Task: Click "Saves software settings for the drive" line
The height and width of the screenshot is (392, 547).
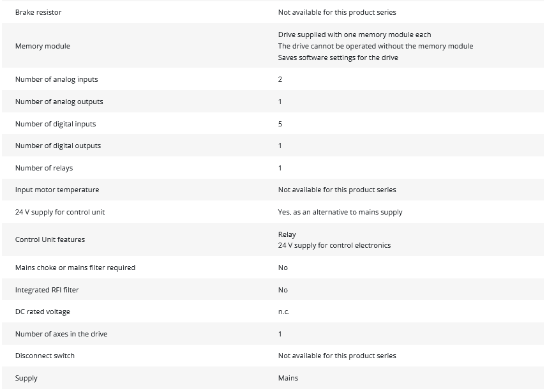Action: pyautogui.click(x=338, y=57)
